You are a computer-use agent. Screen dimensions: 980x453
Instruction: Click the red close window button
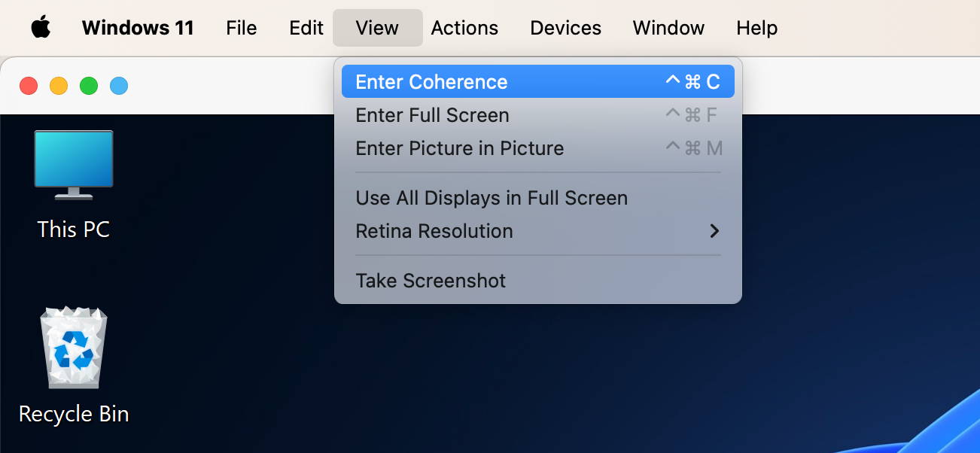[x=29, y=86]
